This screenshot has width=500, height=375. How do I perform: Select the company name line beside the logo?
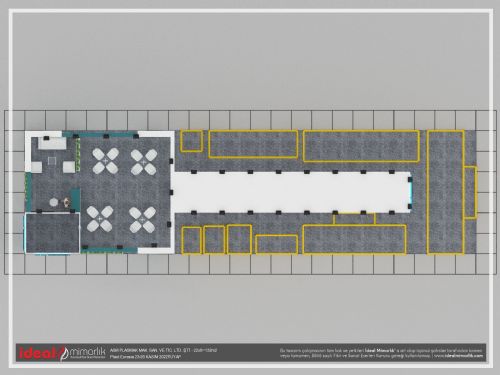163,350
